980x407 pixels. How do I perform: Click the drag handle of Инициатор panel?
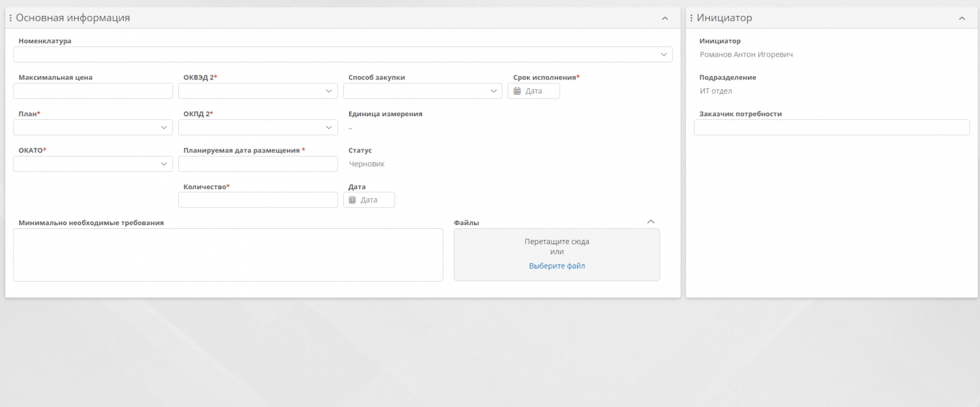tap(692, 18)
